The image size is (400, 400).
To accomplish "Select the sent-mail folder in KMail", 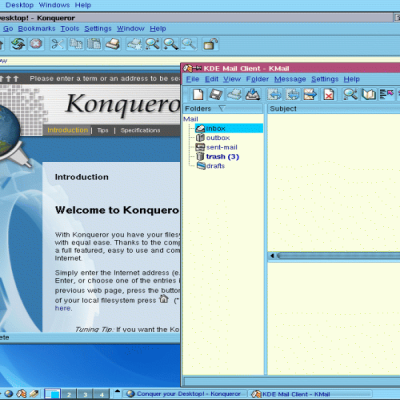I will coord(222,147).
